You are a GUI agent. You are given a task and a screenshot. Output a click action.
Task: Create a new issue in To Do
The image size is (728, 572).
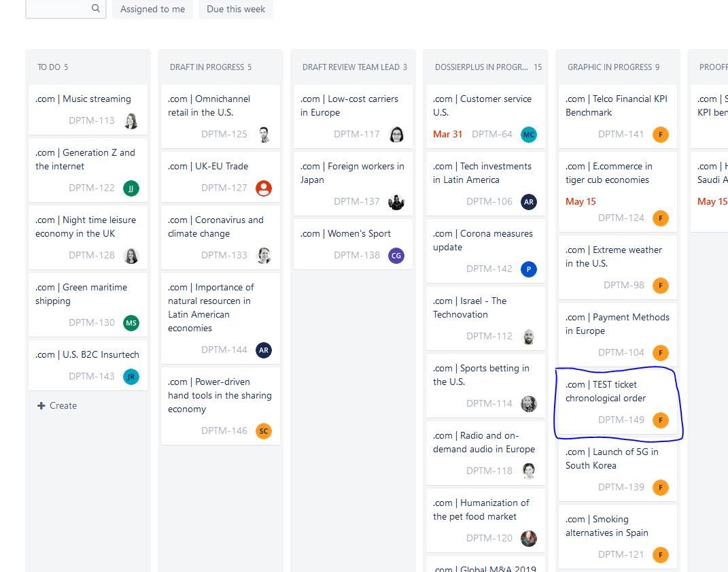pyautogui.click(x=57, y=405)
